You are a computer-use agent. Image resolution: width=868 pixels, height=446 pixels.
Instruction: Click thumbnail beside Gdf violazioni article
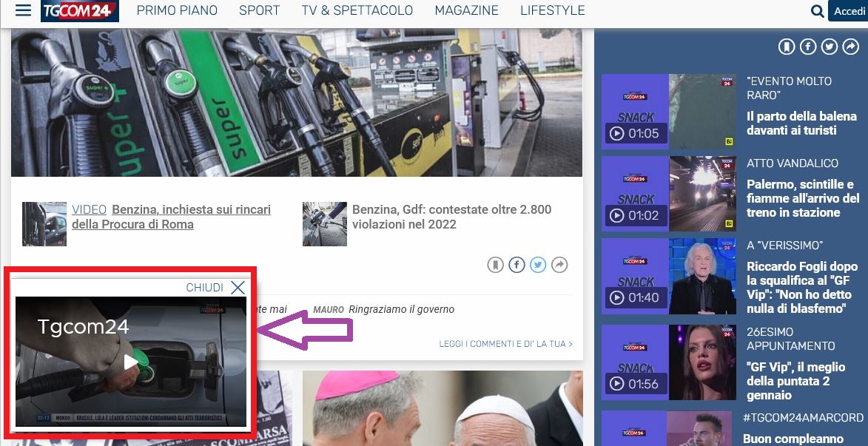pyautogui.click(x=324, y=224)
